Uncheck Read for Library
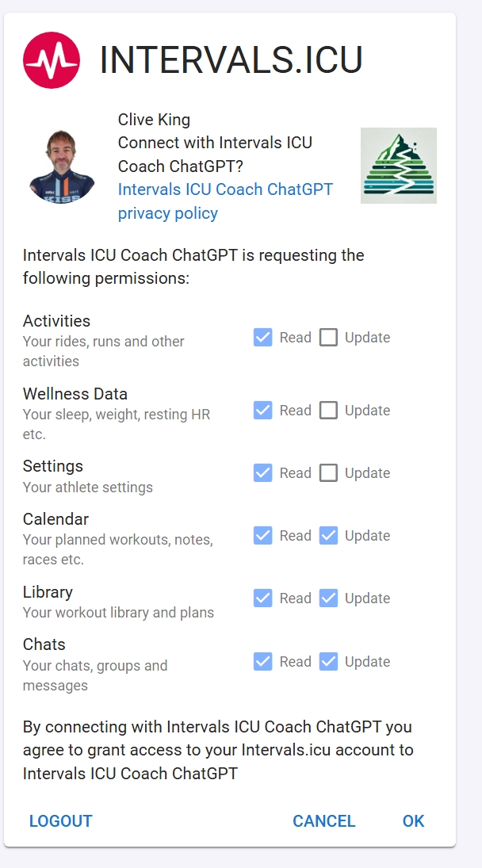 263,598
